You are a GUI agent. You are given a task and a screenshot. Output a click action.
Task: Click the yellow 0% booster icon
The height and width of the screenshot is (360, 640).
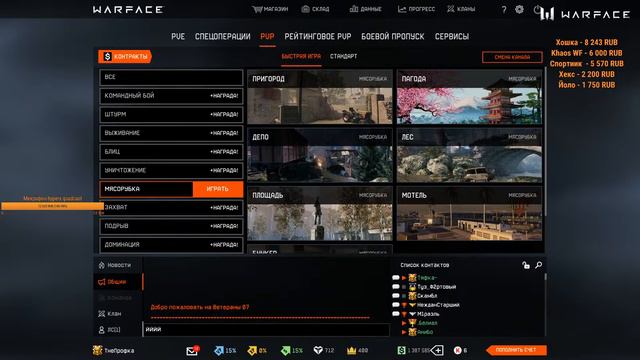point(252,350)
